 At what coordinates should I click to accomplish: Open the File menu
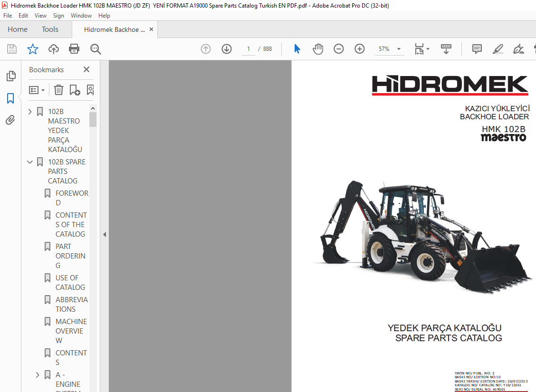coord(8,16)
